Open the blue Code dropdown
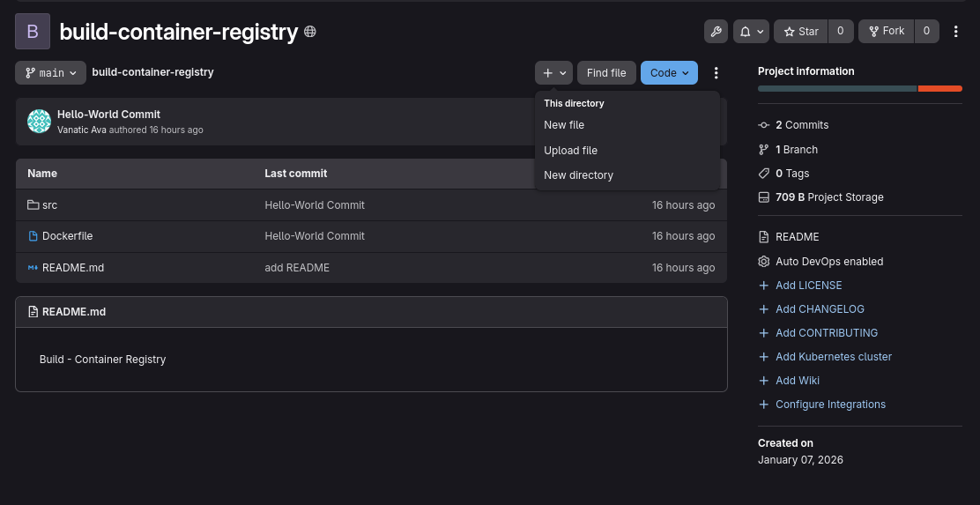 pyautogui.click(x=670, y=72)
